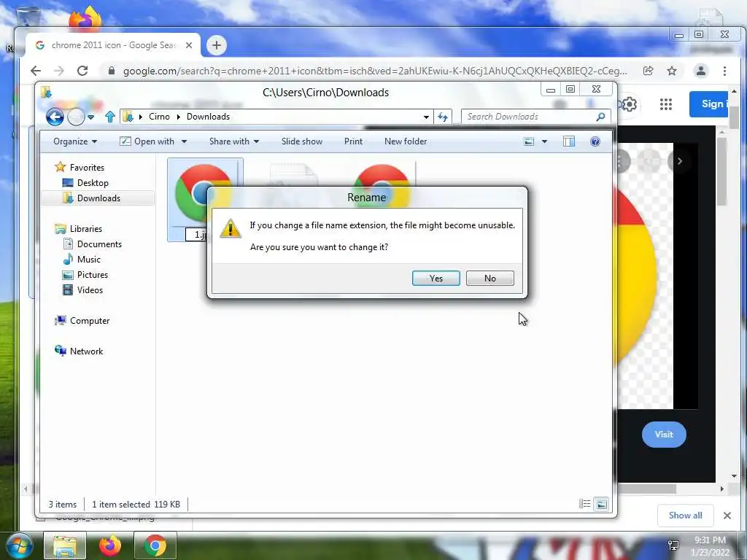Expand the address bar history dropdown
This screenshot has width=747, height=560.
pos(426,117)
